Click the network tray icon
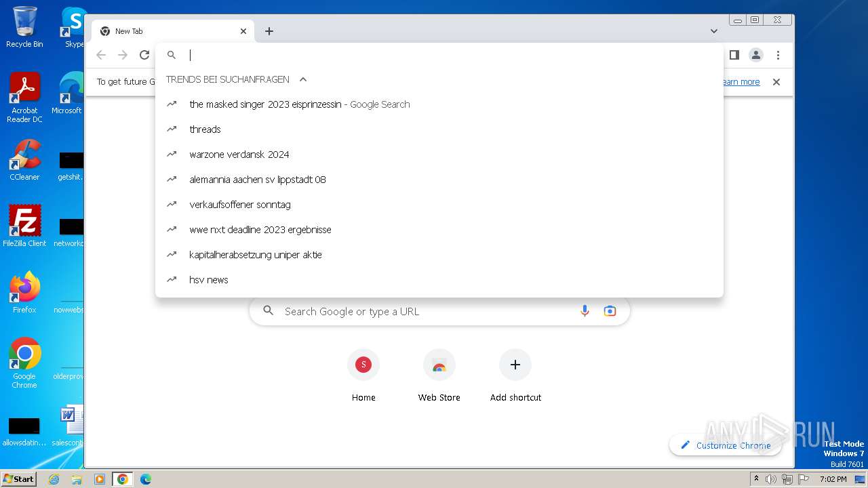Viewport: 868px width, 488px height. (787, 479)
